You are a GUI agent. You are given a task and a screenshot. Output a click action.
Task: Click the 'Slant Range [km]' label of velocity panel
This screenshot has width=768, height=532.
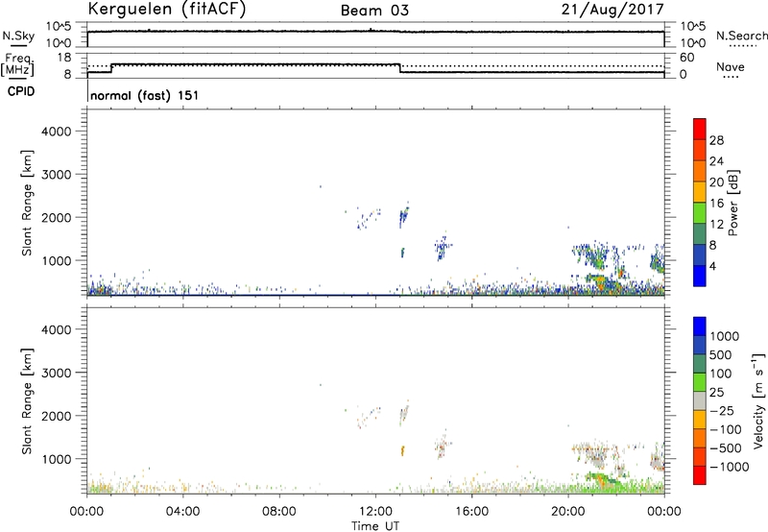pyautogui.click(x=27, y=401)
